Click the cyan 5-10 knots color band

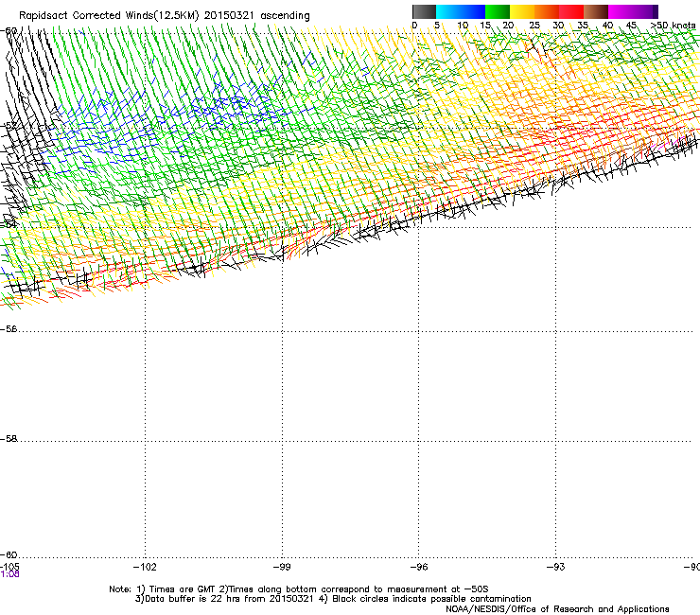(x=448, y=11)
